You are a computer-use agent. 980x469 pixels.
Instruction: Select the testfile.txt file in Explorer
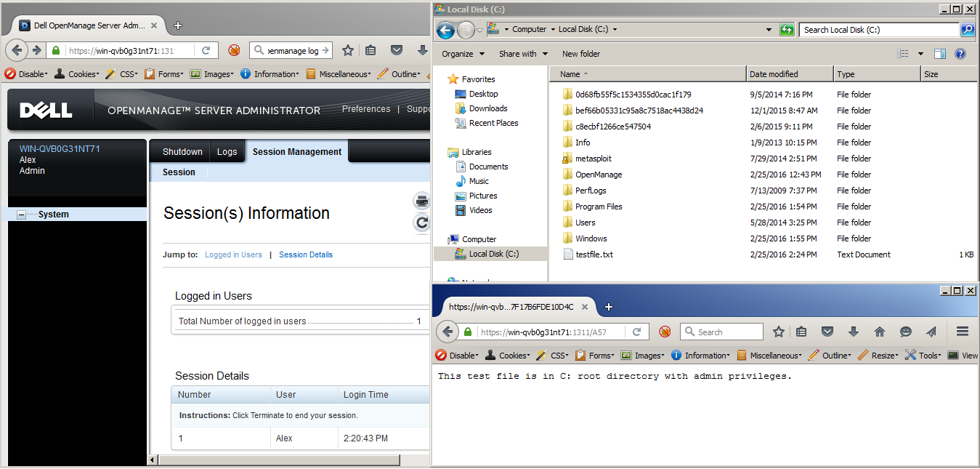pos(594,254)
